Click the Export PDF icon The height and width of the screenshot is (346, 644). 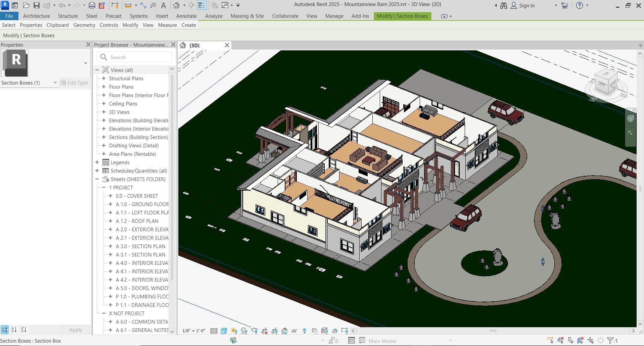tap(102, 5)
